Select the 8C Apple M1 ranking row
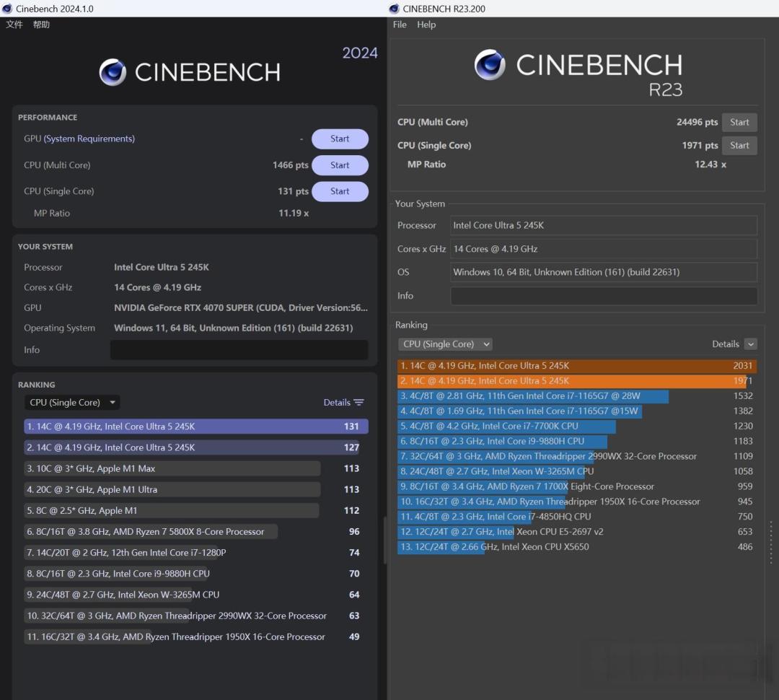Image resolution: width=779 pixels, height=700 pixels. (195, 511)
